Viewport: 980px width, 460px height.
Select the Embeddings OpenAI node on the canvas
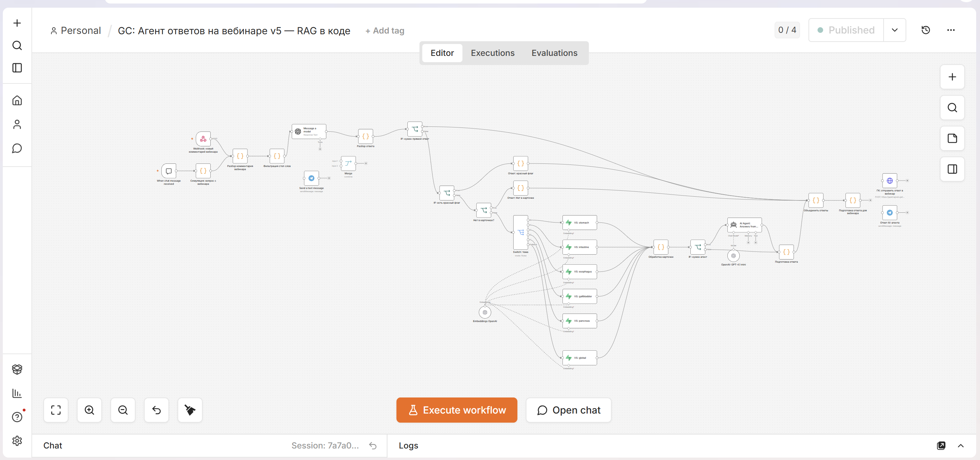coord(485,312)
